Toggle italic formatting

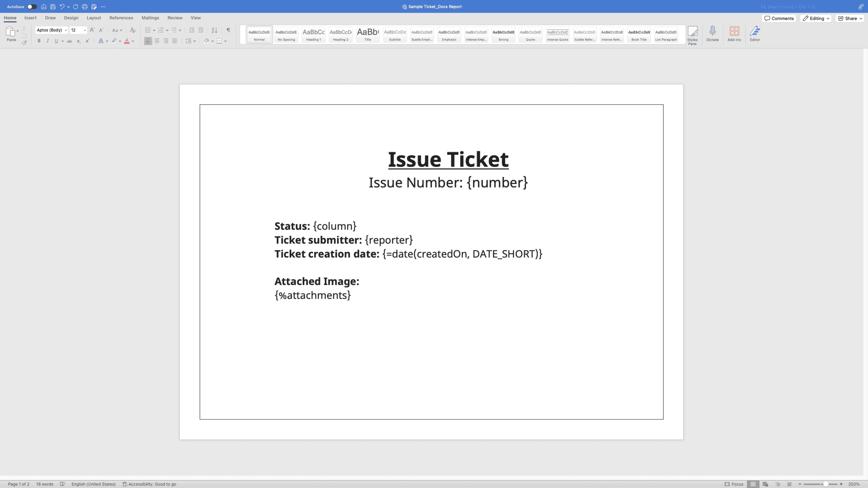click(x=48, y=41)
